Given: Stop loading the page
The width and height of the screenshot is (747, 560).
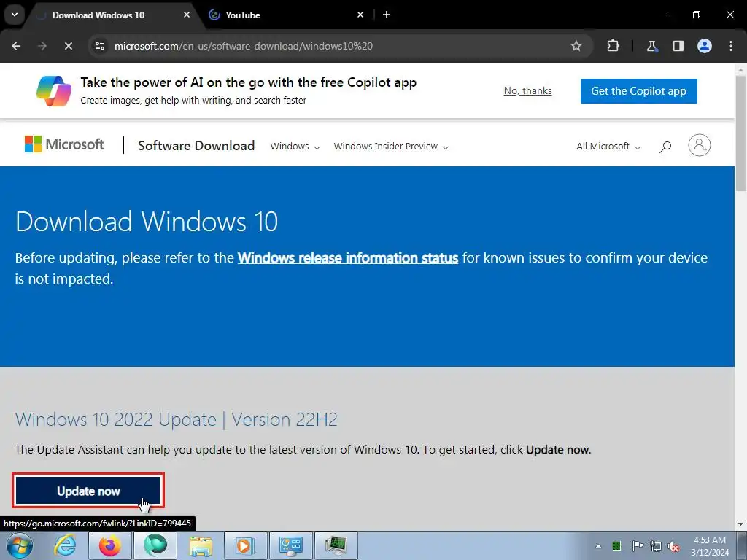Looking at the screenshot, I should [x=68, y=46].
